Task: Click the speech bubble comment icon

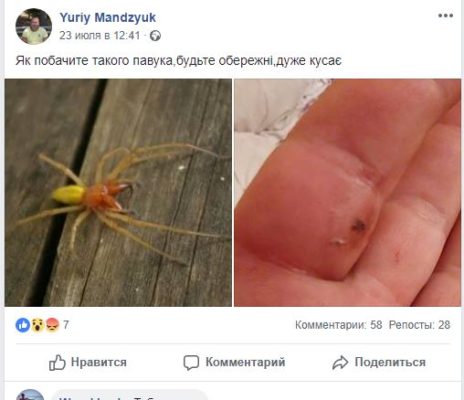Action: pos(191,363)
